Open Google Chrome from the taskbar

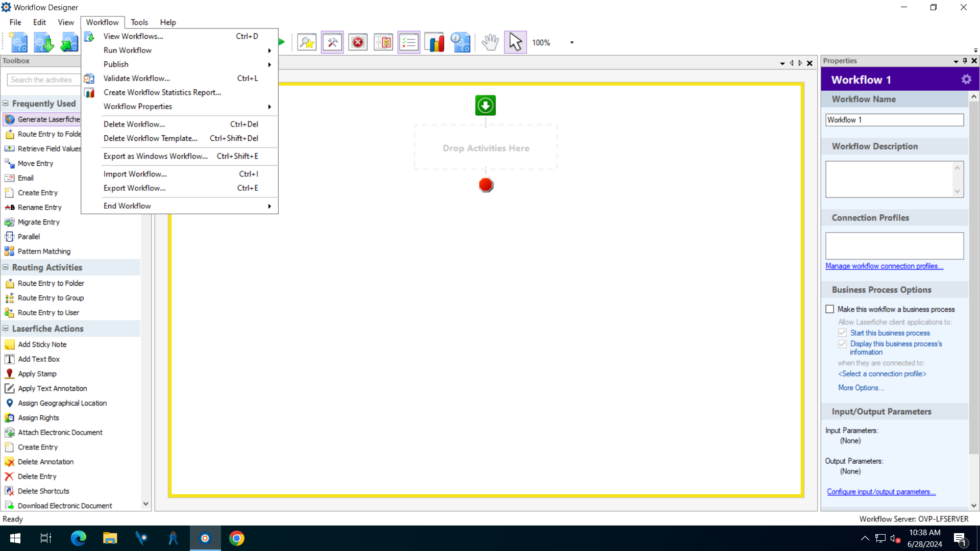(236, 538)
